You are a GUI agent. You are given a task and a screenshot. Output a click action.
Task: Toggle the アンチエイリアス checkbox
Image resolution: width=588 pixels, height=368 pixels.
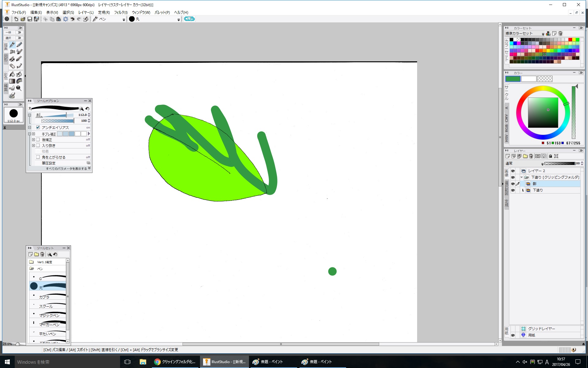click(38, 127)
